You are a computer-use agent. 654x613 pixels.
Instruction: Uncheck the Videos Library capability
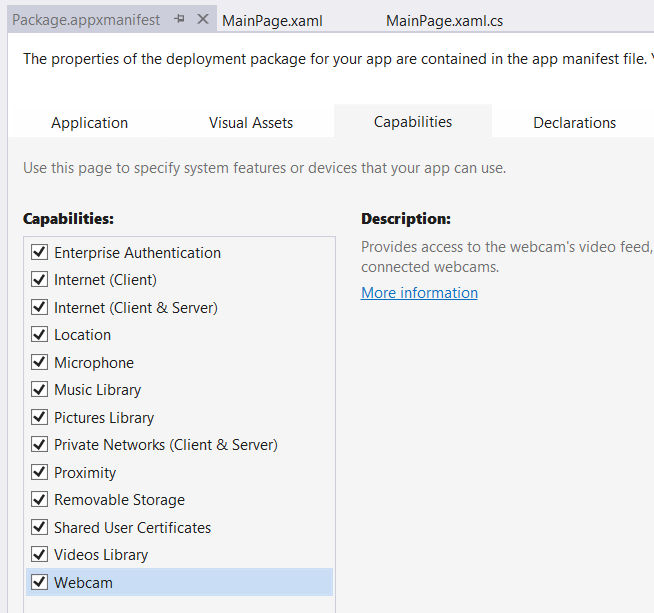[x=40, y=555]
